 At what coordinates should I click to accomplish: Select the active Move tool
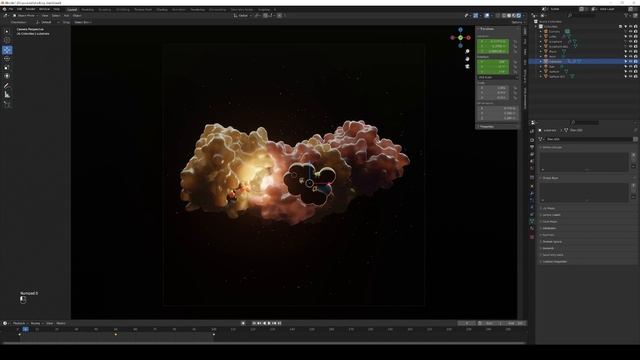(7, 50)
